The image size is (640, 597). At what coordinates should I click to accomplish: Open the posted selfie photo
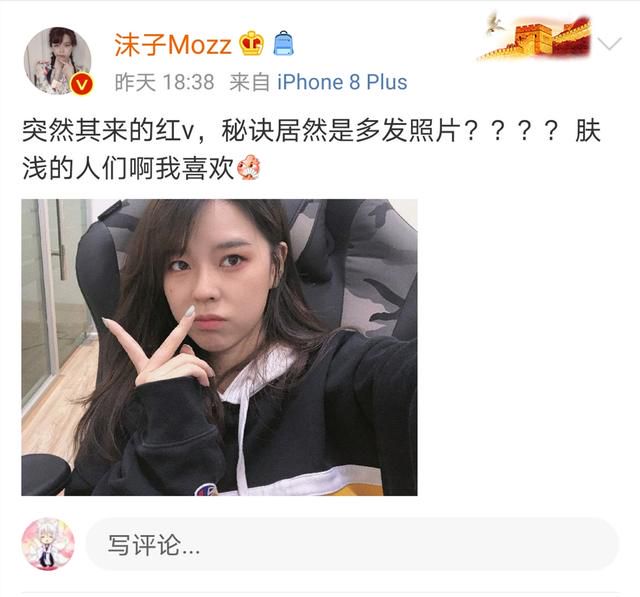[219, 347]
